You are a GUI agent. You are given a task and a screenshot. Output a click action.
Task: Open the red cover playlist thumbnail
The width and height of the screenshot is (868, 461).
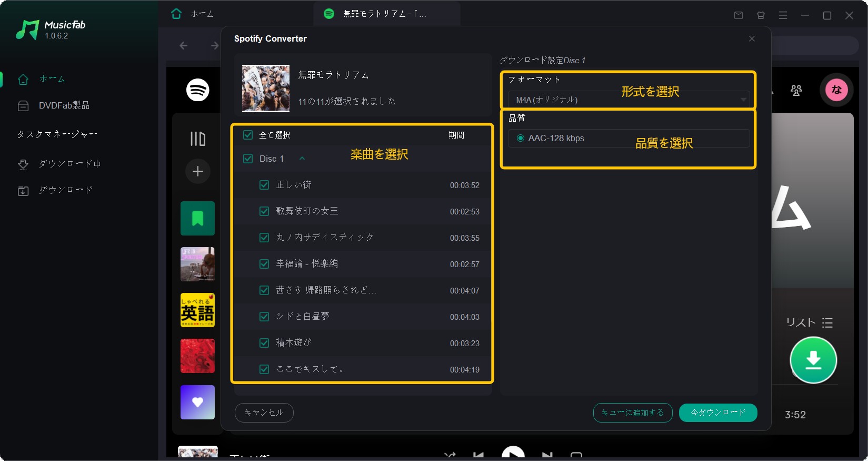(x=197, y=356)
